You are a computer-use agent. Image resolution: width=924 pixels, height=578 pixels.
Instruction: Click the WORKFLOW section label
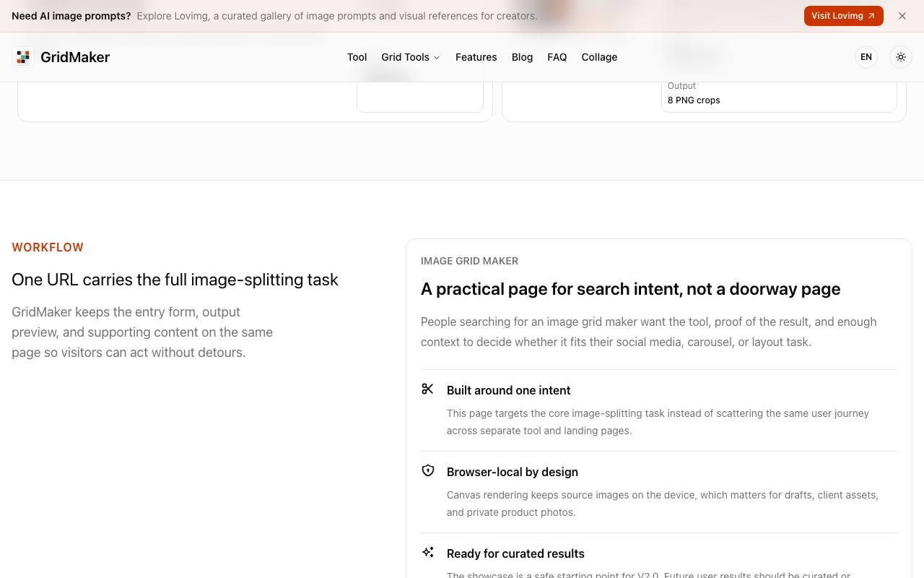point(48,247)
